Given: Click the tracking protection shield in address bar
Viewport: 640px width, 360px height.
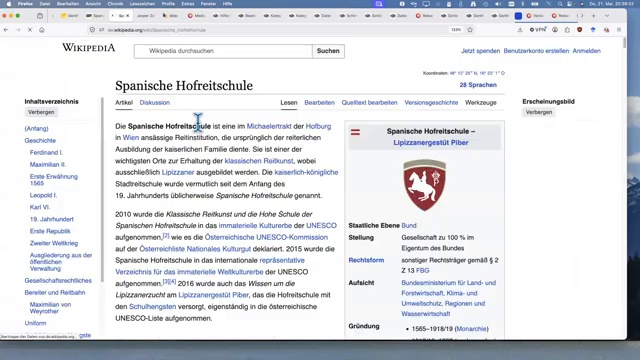Looking at the screenshot, I should 92,30.
